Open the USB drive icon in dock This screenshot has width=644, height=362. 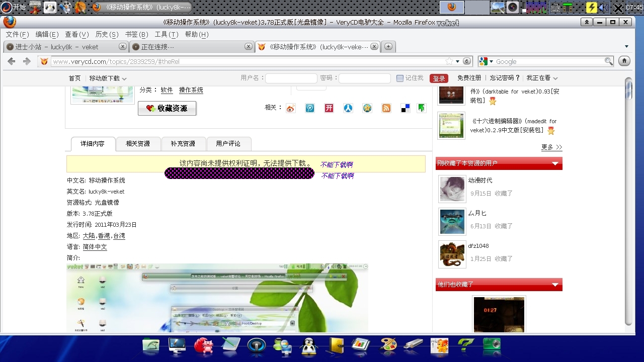point(414,345)
